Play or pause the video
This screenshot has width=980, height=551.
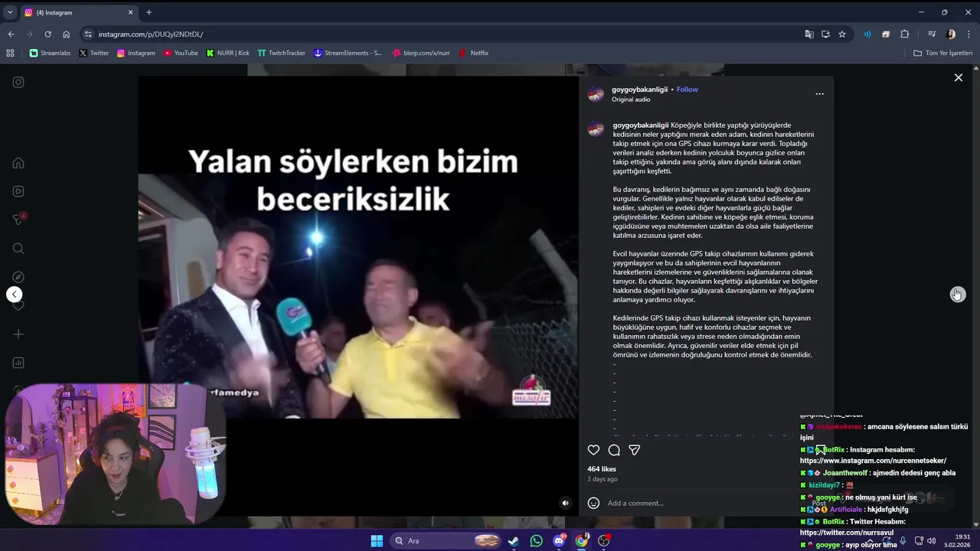(358, 295)
